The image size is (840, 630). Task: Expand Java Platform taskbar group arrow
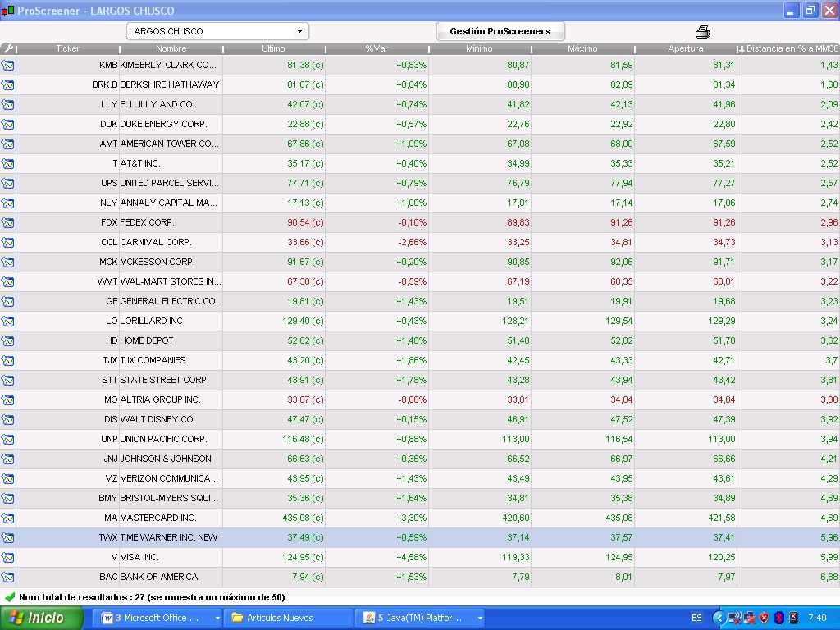[480, 618]
